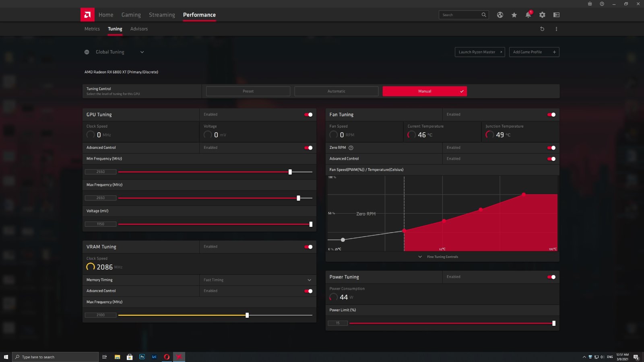Screen dimensions: 644x362
Task: Click the reset tuning arrow icon
Action: [x=542, y=29]
